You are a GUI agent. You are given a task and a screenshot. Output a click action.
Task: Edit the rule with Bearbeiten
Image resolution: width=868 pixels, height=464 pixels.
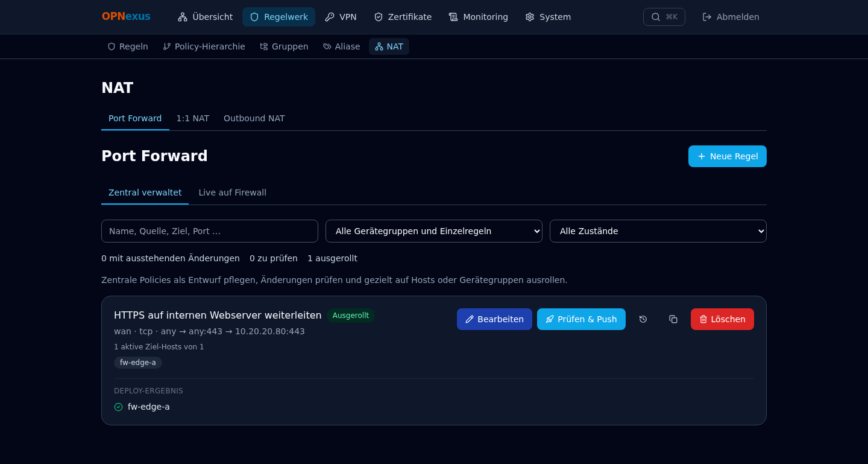tap(494, 319)
